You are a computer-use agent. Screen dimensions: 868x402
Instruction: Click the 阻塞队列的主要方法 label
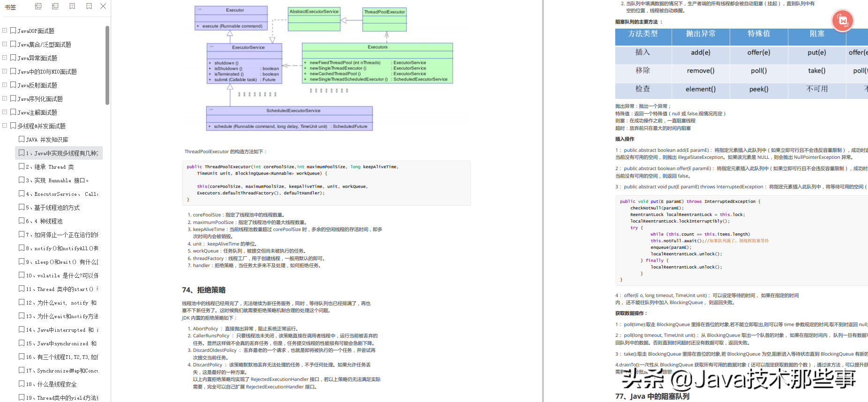(x=639, y=22)
